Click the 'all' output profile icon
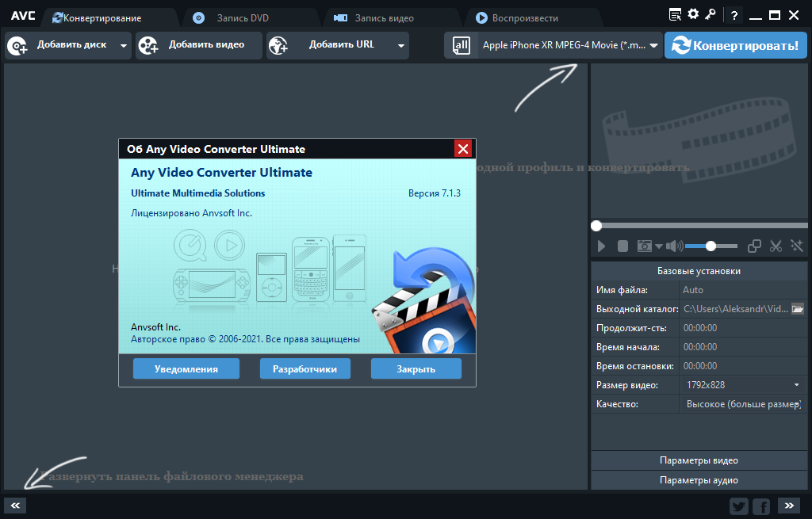The height and width of the screenshot is (519, 812). (x=461, y=45)
